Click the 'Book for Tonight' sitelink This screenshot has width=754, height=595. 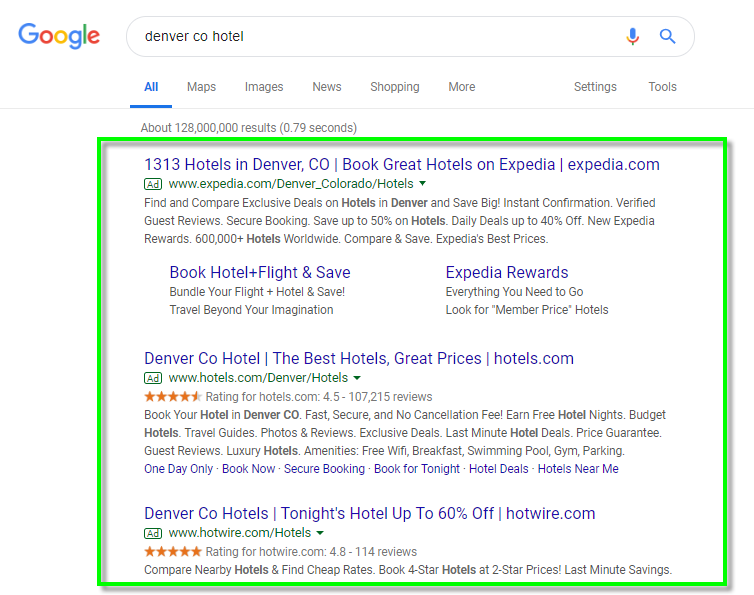point(417,468)
